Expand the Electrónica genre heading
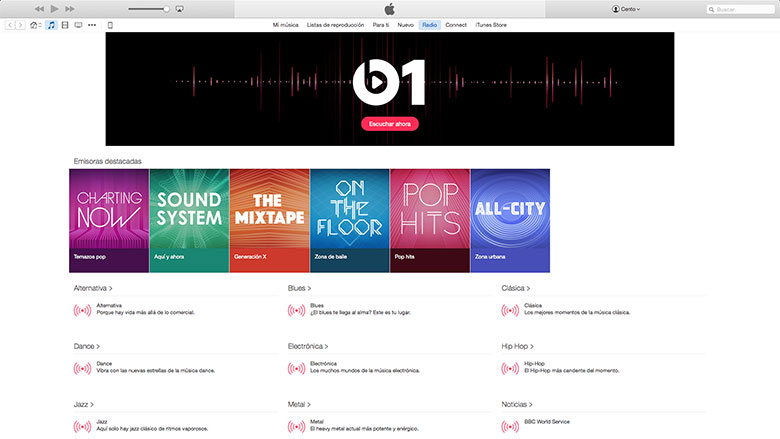Image resolution: width=780 pixels, height=439 pixels. click(308, 347)
